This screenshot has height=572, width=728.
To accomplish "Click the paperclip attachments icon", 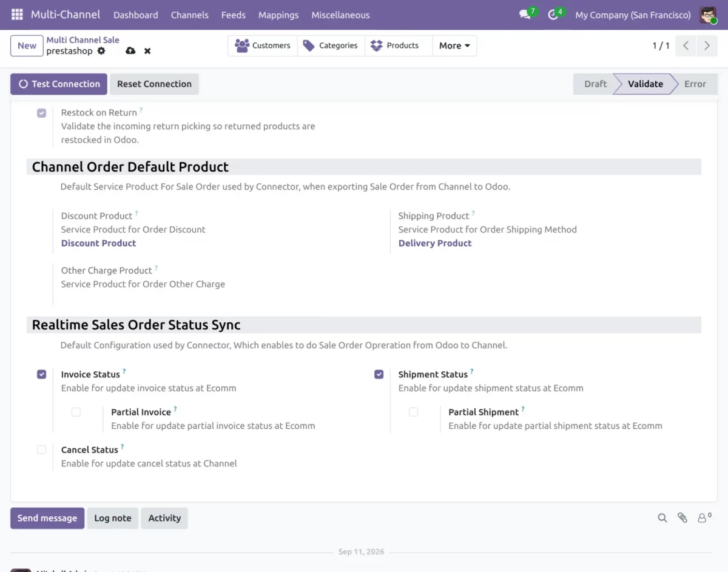I will click(682, 518).
